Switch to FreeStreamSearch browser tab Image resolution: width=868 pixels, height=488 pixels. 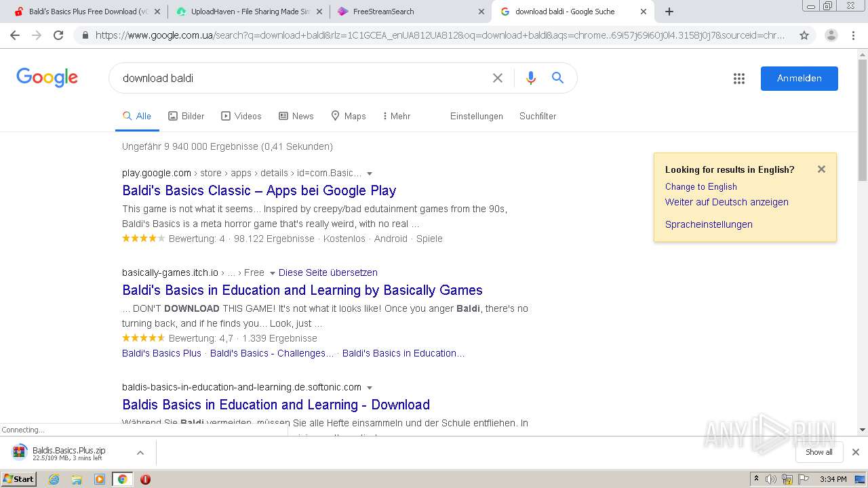click(411, 12)
